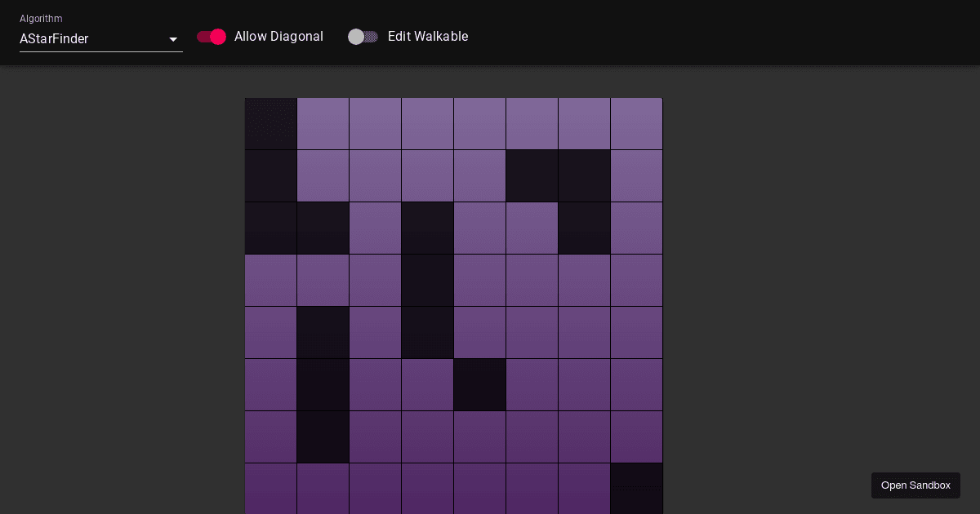
Task: Click the Allow Diagonal switch label
Action: (x=278, y=37)
